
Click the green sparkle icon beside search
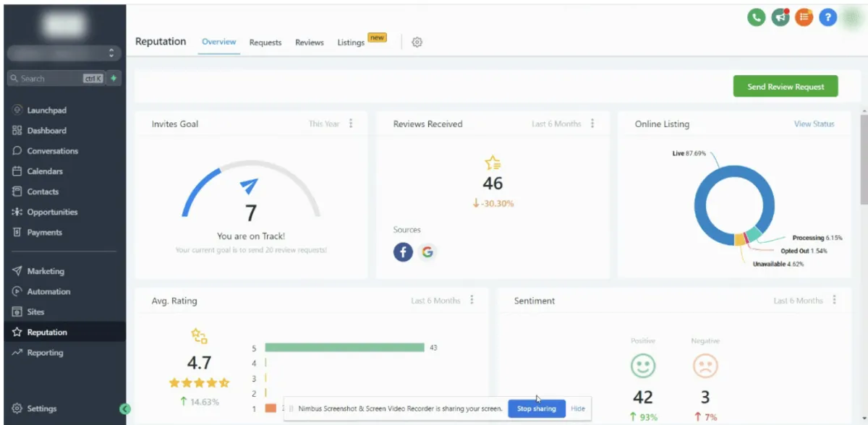[x=114, y=78]
